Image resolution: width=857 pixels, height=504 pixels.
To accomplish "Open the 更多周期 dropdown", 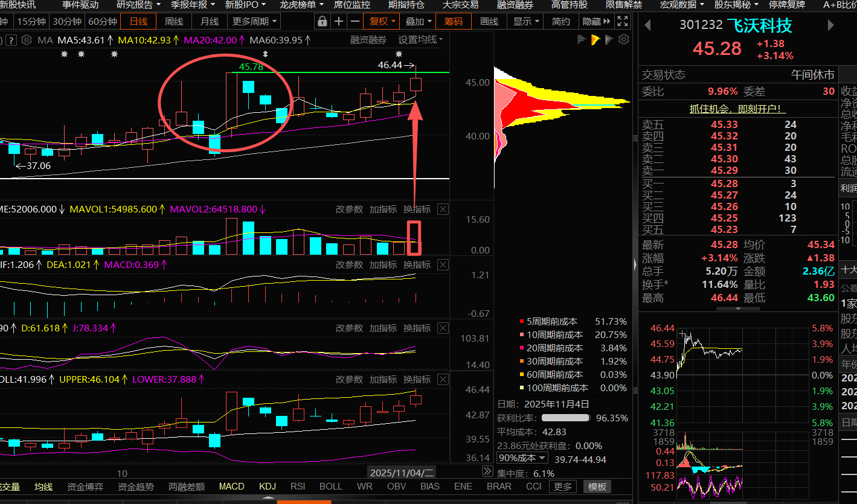I will click(254, 22).
